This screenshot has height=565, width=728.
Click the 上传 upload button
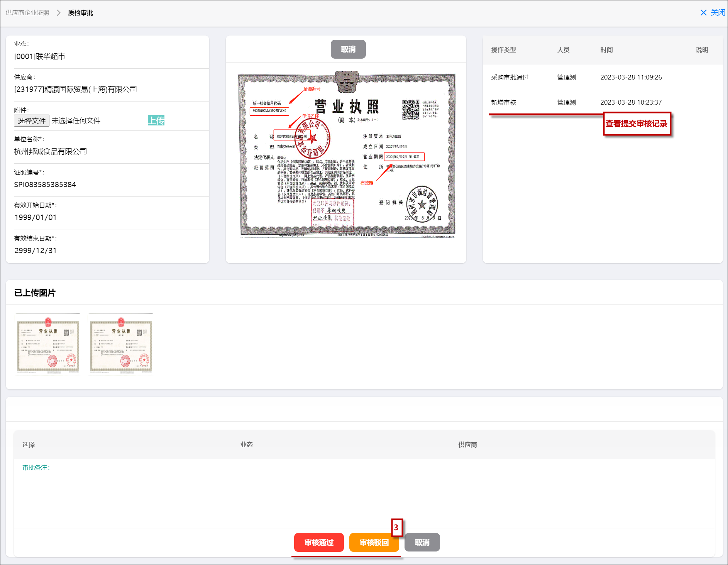[x=156, y=120]
